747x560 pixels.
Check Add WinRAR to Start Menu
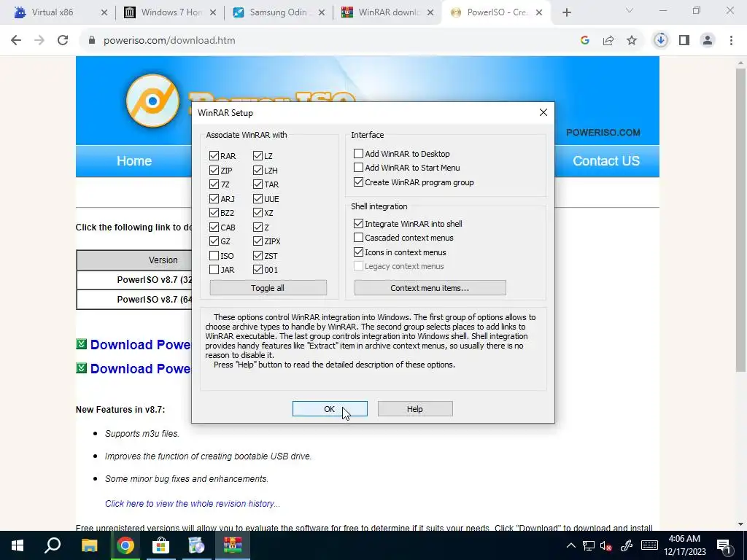click(x=358, y=168)
